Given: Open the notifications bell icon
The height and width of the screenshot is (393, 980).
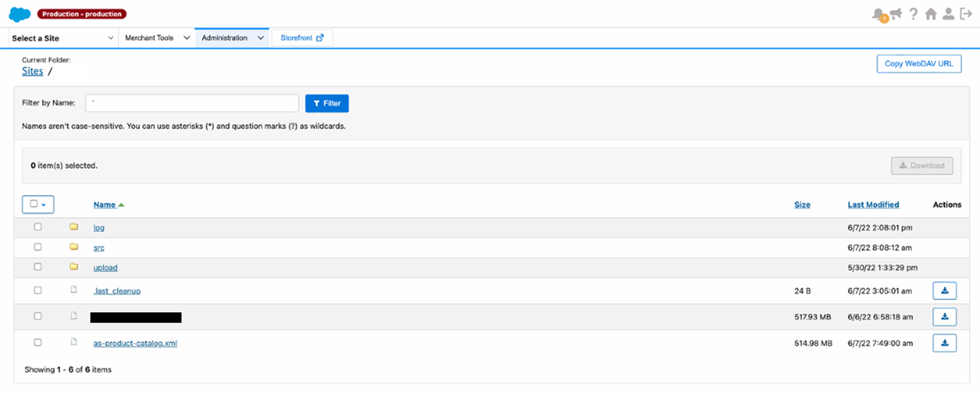Looking at the screenshot, I should click(x=878, y=13).
